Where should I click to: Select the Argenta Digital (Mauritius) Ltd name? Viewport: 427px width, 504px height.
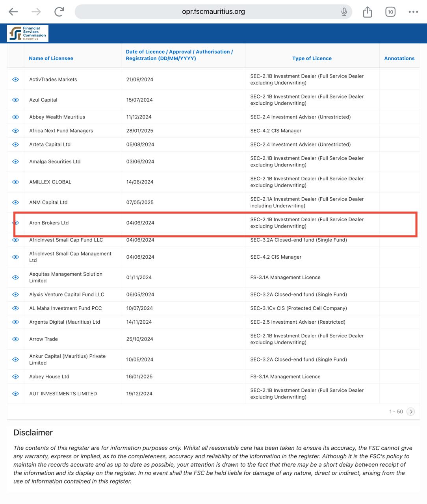65,322
